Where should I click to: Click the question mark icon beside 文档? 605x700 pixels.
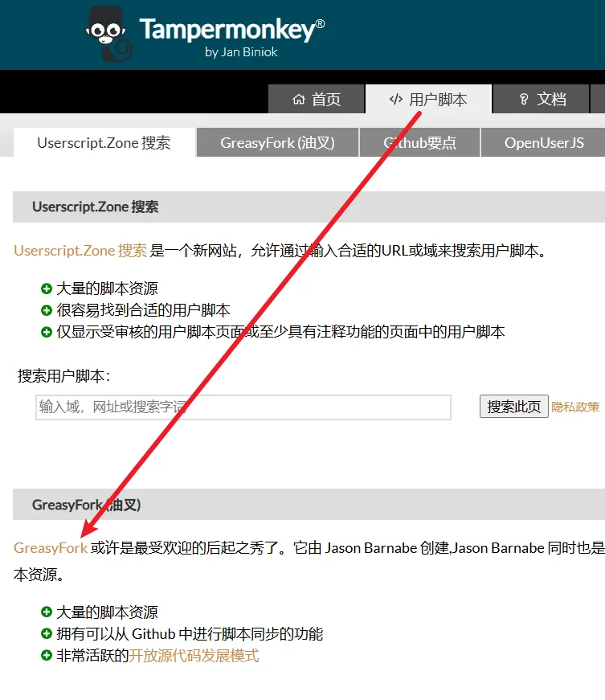click(x=524, y=99)
